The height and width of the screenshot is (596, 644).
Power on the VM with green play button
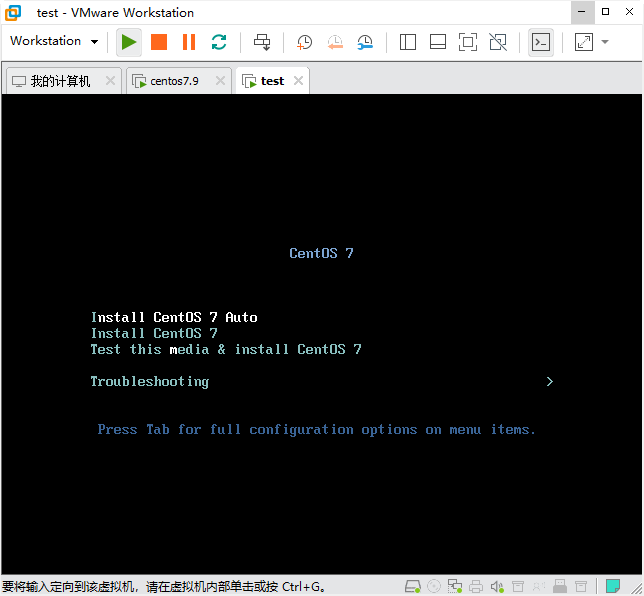[129, 42]
